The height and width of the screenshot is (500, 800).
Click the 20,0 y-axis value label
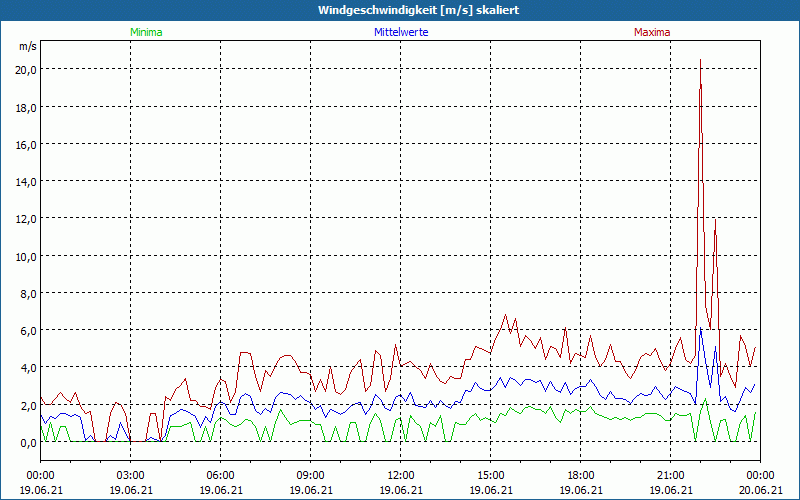click(x=26, y=69)
